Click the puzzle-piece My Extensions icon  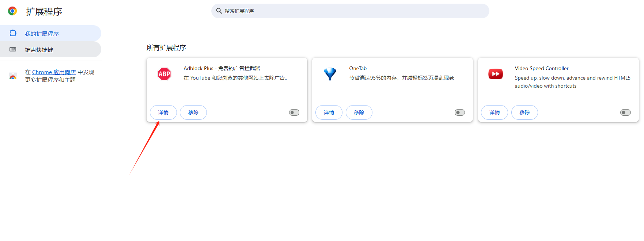[x=13, y=33]
